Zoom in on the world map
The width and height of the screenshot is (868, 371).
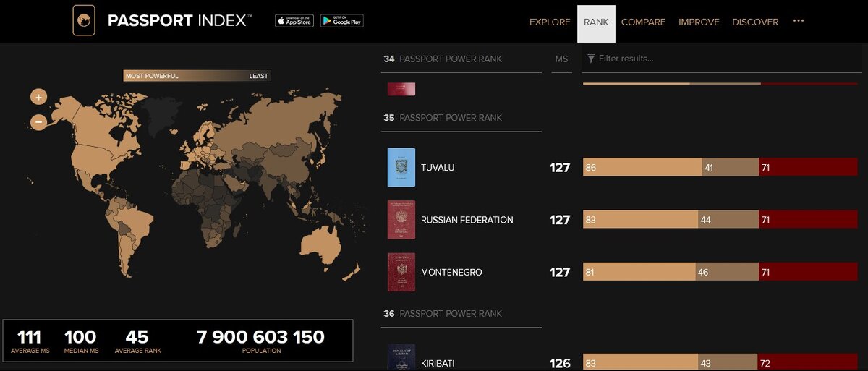[x=38, y=96]
